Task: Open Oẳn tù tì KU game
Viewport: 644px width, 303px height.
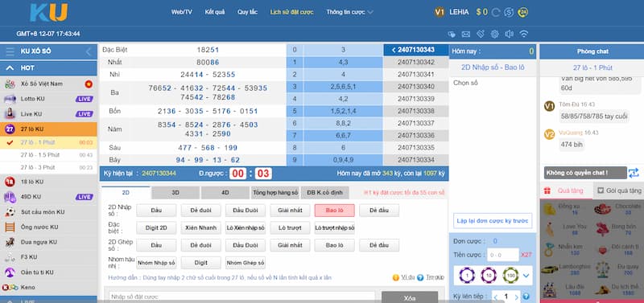Action: (48, 272)
